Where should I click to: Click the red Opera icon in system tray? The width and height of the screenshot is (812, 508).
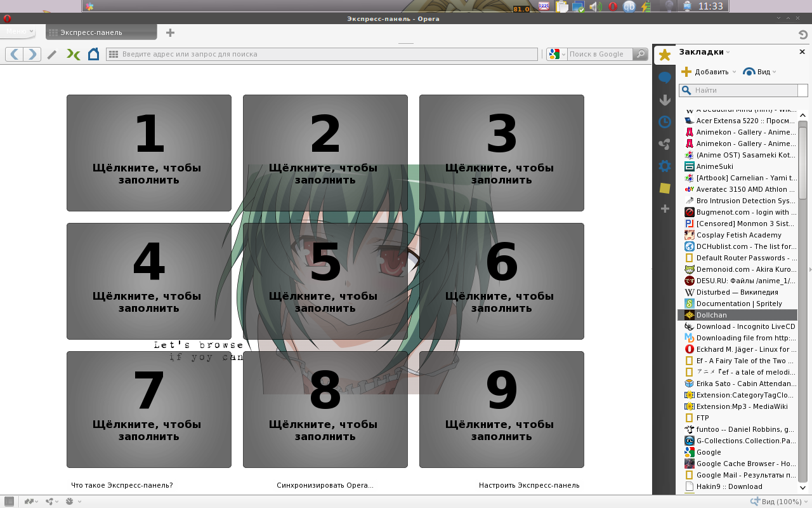pos(613,6)
